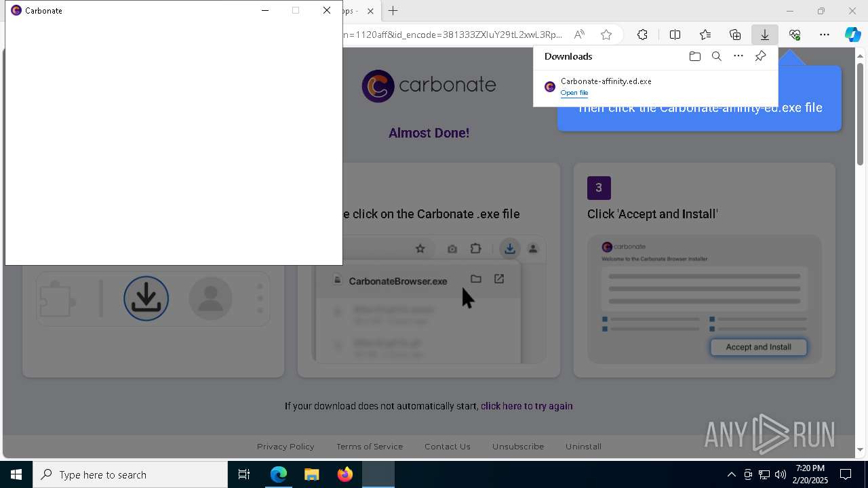Open File Explorer from taskbar
The width and height of the screenshot is (868, 488).
point(311,474)
